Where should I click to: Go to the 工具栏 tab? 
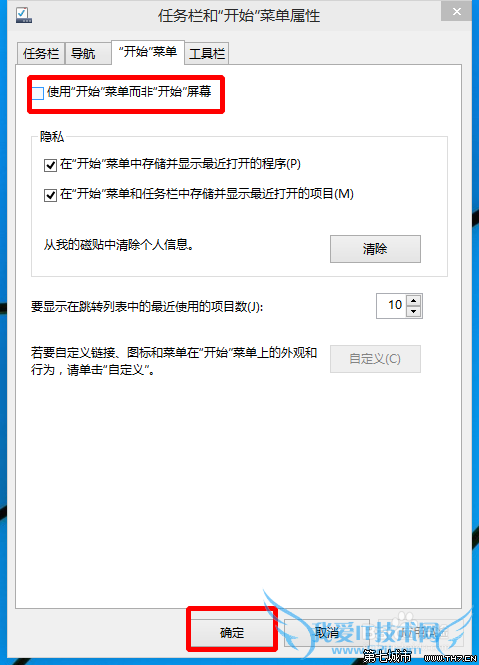tap(207, 53)
